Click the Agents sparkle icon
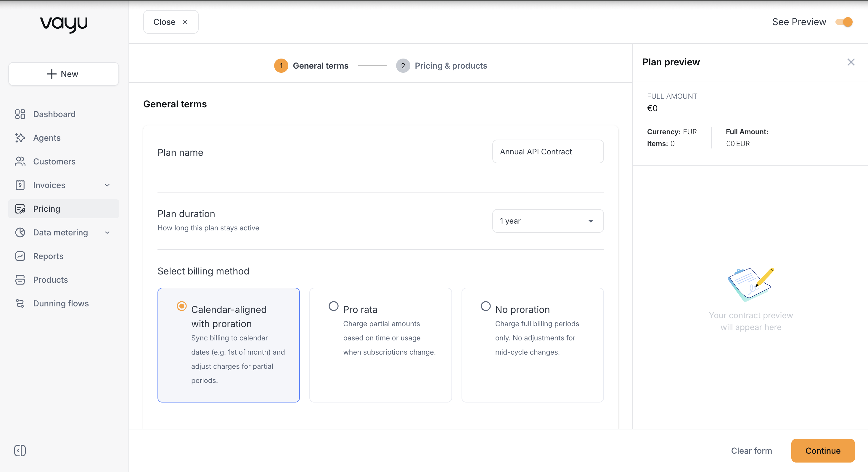Viewport: 868px width, 472px height. click(20, 138)
